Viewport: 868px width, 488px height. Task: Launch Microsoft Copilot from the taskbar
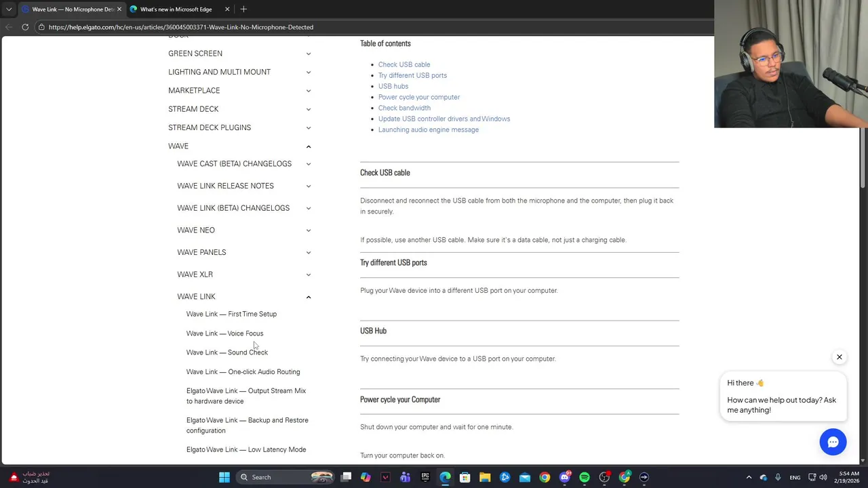[366, 477]
